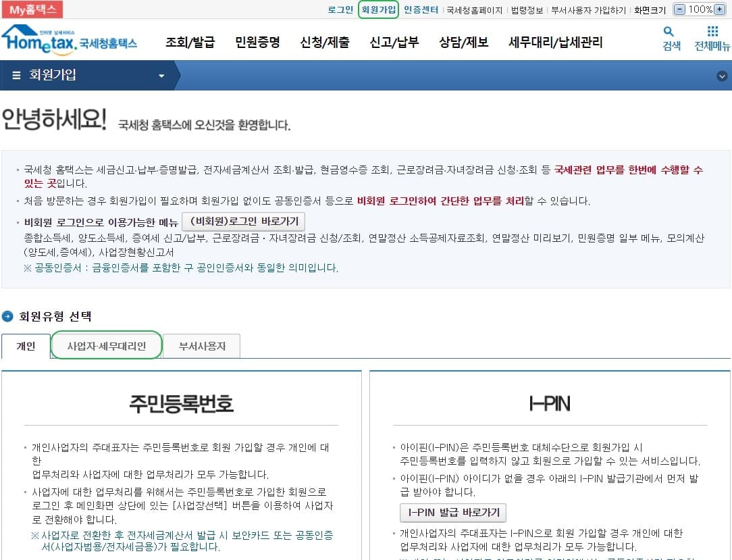Image resolution: width=732 pixels, height=560 pixels.
Task: Click the 100% screen size value
Action: click(700, 9)
